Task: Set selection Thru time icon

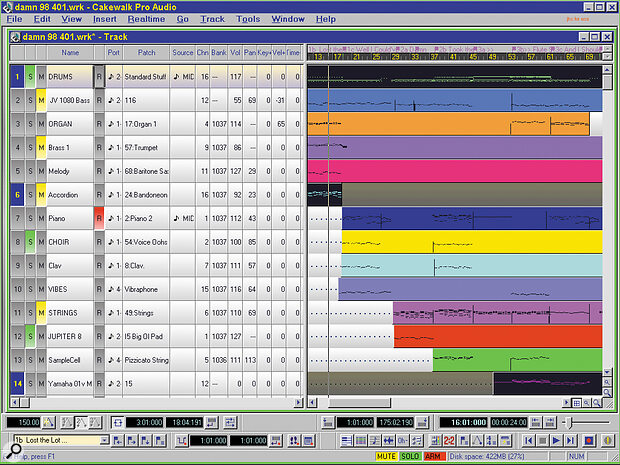Action: click(422, 422)
